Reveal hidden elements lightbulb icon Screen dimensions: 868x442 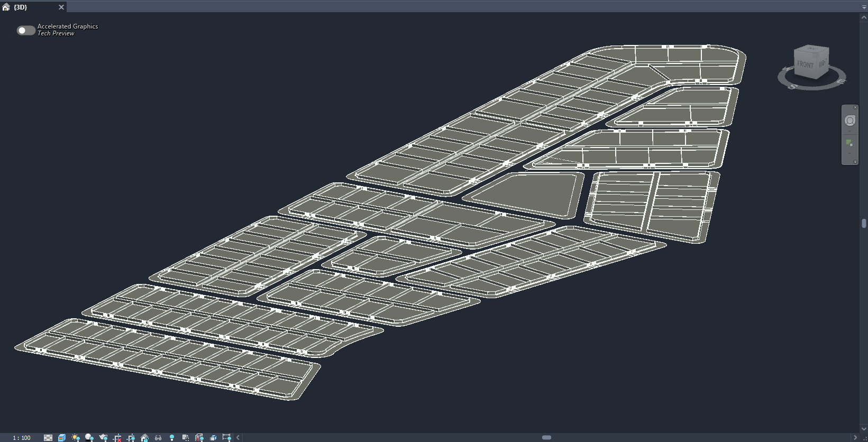[172, 438]
